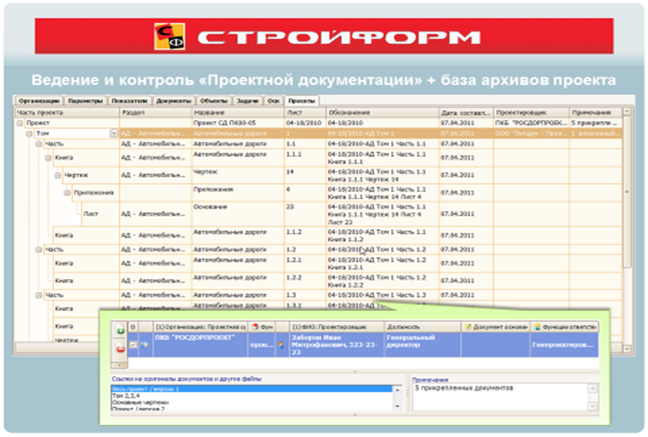Viewport: 648px width, 437px height.
Task: Click the 'ПКБ РОСДОРПРОЕКТ' cell in the lower grid
Action: click(x=200, y=345)
